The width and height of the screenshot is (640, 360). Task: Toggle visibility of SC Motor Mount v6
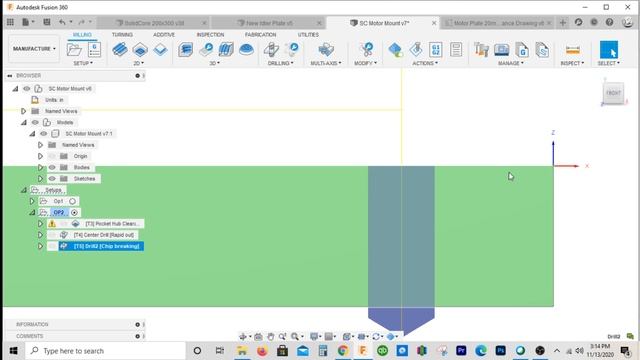click(x=27, y=89)
